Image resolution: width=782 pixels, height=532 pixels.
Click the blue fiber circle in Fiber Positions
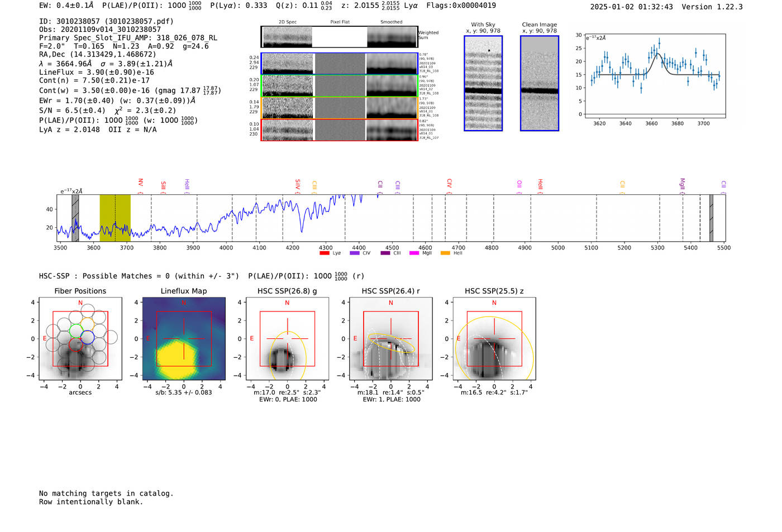[x=87, y=337]
